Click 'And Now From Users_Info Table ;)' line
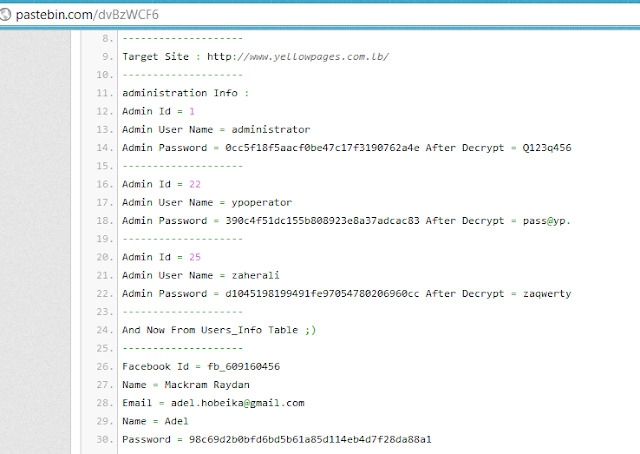The height and width of the screenshot is (454, 640). (x=219, y=330)
